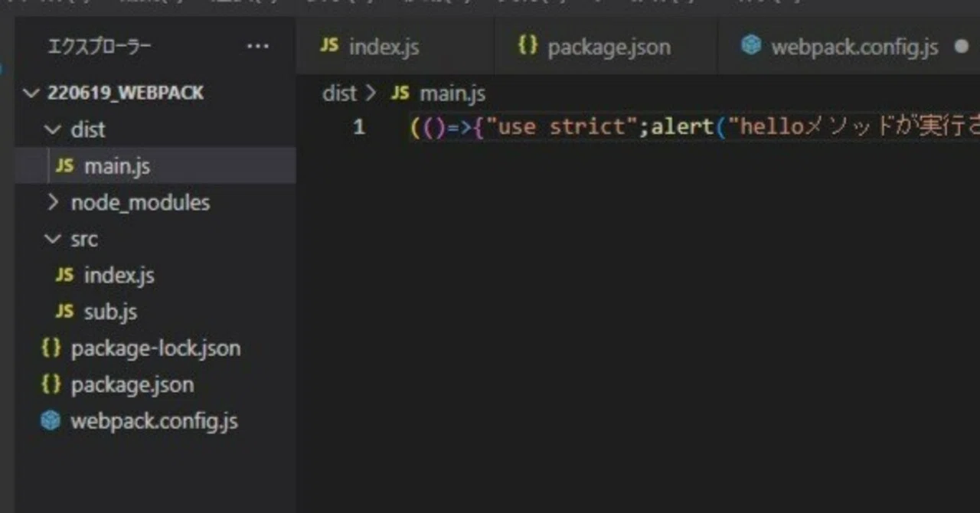This screenshot has width=980, height=513.
Task: Expand the node_modules folder chevron
Action: (x=52, y=203)
